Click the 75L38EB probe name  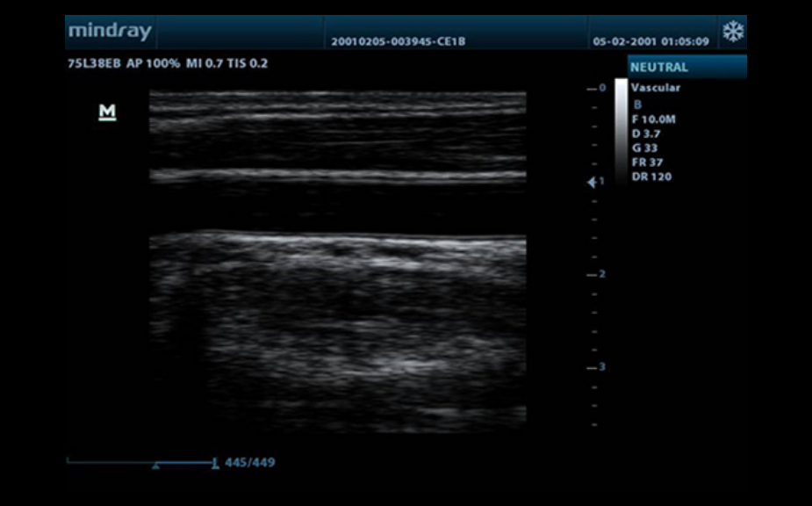click(x=94, y=64)
